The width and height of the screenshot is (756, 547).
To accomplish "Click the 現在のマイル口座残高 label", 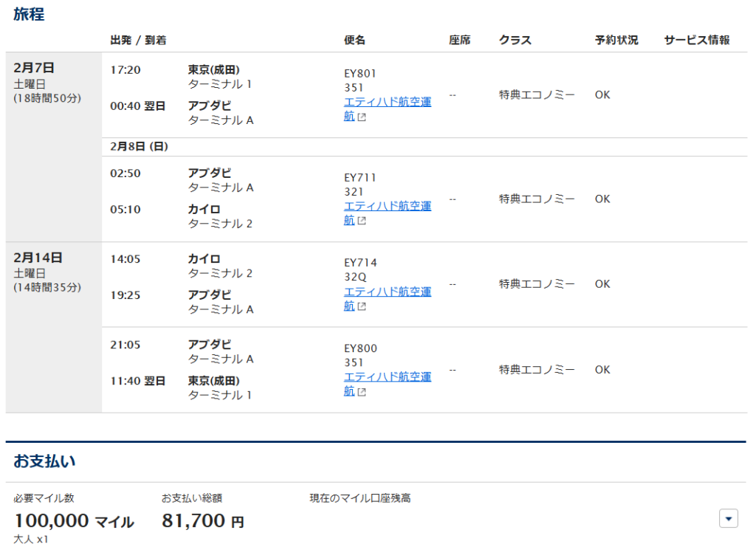I will [360, 498].
